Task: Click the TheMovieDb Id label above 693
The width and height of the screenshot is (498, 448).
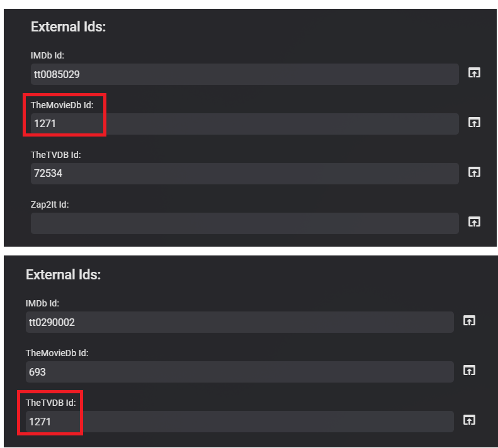Action: 57,353
